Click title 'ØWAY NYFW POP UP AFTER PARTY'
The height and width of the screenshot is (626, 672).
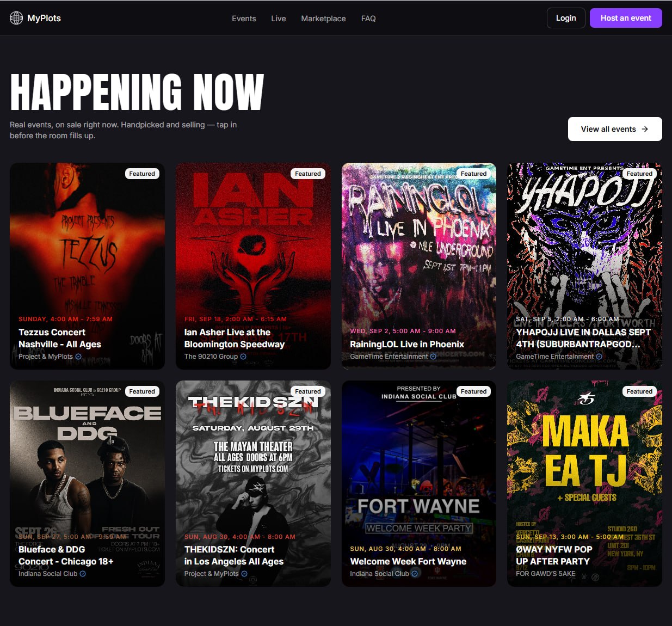(554, 555)
